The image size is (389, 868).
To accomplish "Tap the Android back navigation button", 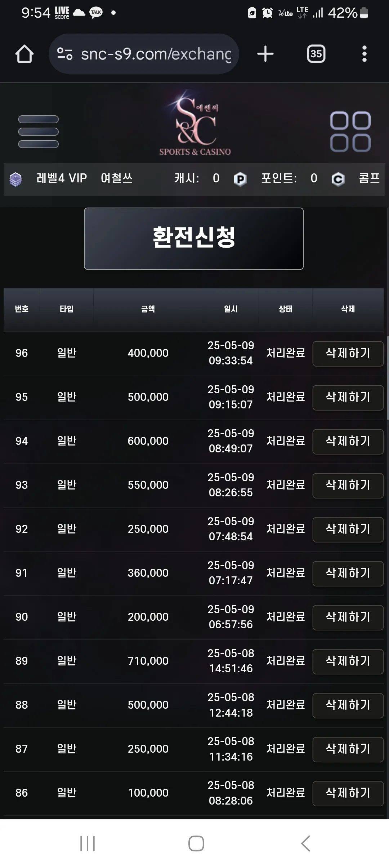I will [305, 843].
